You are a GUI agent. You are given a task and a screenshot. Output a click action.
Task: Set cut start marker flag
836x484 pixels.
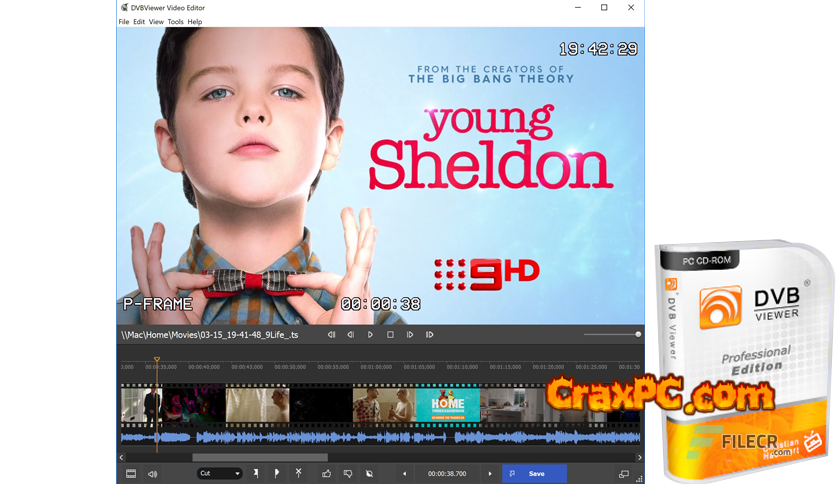coord(256,473)
